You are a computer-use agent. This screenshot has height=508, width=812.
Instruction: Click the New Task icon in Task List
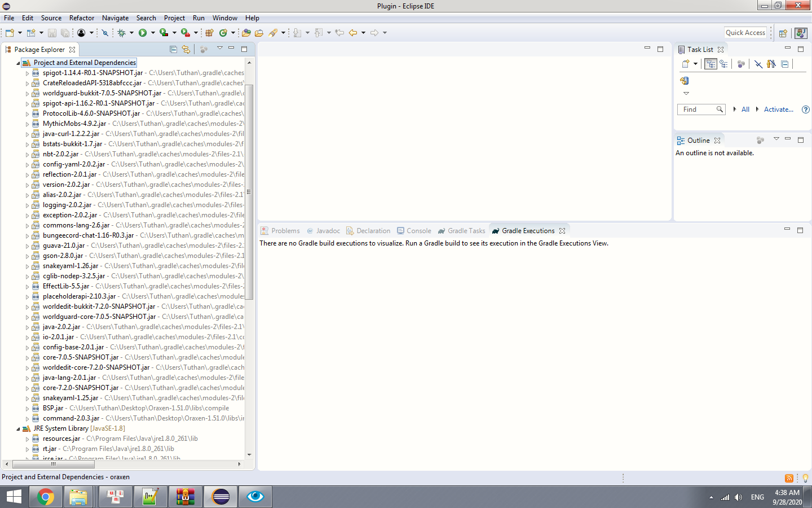pos(686,64)
